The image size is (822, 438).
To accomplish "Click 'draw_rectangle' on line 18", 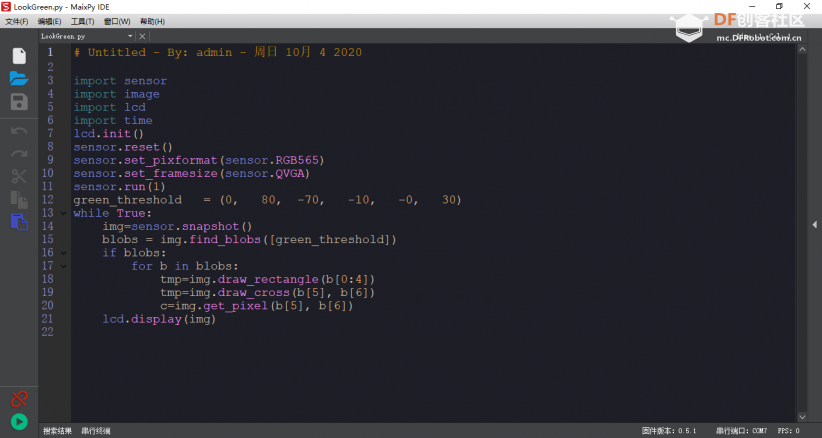I will [268, 279].
